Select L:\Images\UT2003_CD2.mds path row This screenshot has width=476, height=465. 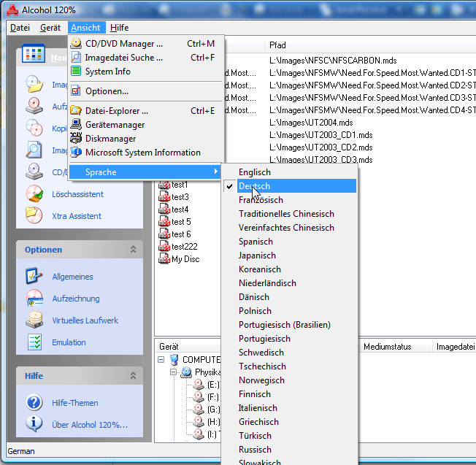pyautogui.click(x=321, y=147)
